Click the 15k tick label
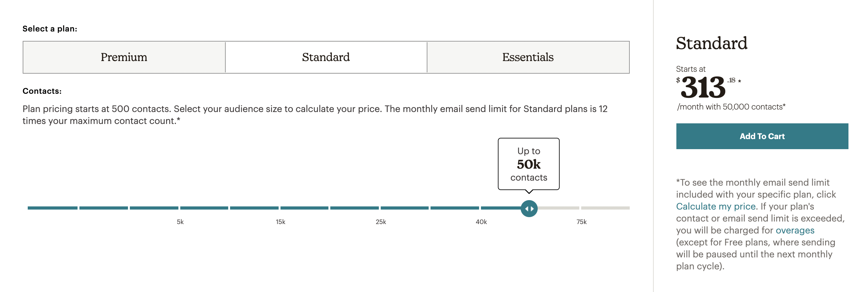The width and height of the screenshot is (868, 292). [x=280, y=222]
